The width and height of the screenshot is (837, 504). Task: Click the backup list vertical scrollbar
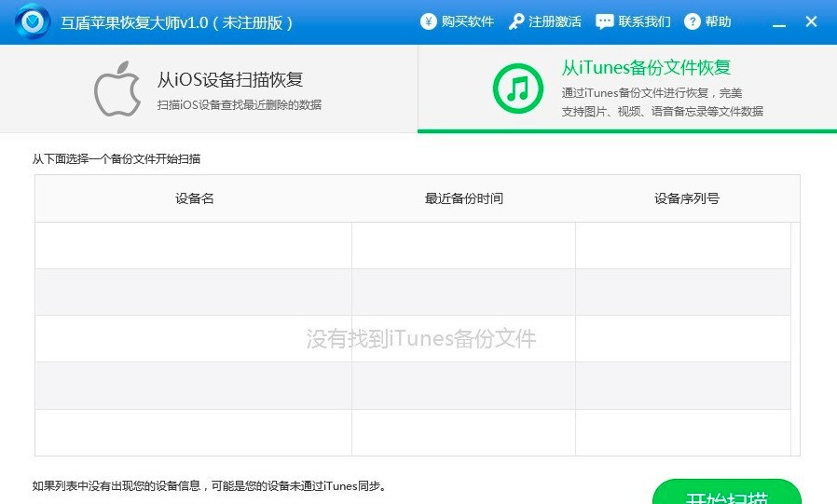coord(795,339)
